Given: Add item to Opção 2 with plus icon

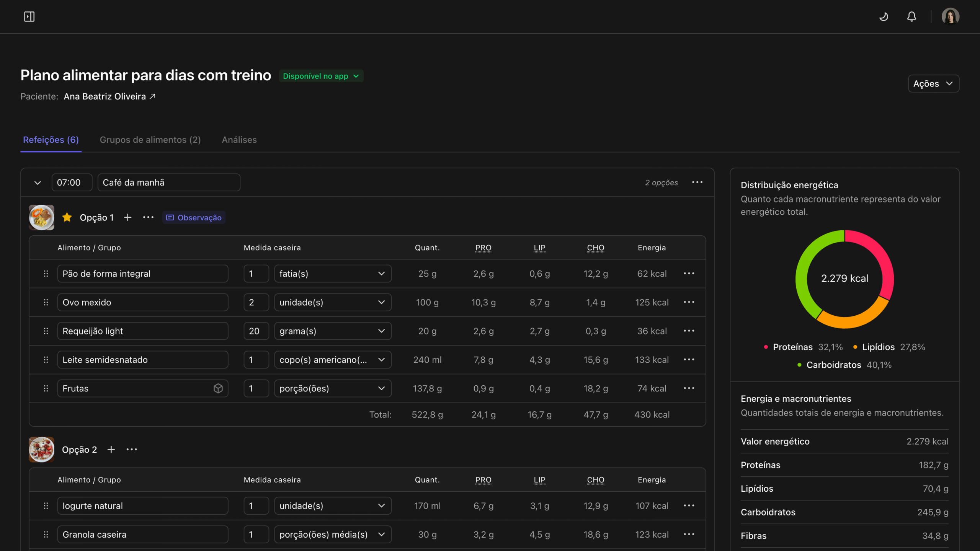Looking at the screenshot, I should pyautogui.click(x=111, y=450).
